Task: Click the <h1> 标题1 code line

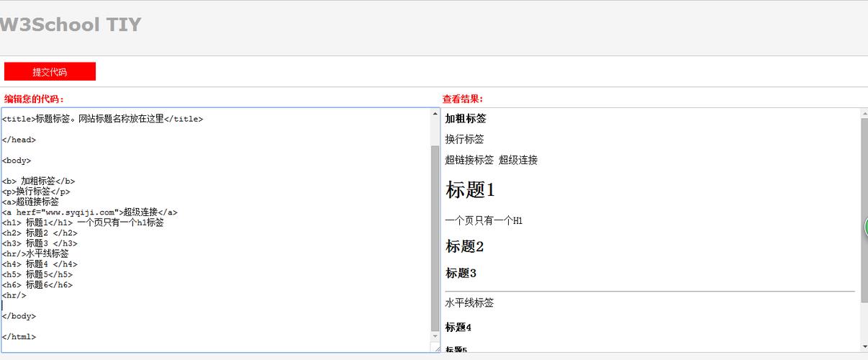Action: 83,222
